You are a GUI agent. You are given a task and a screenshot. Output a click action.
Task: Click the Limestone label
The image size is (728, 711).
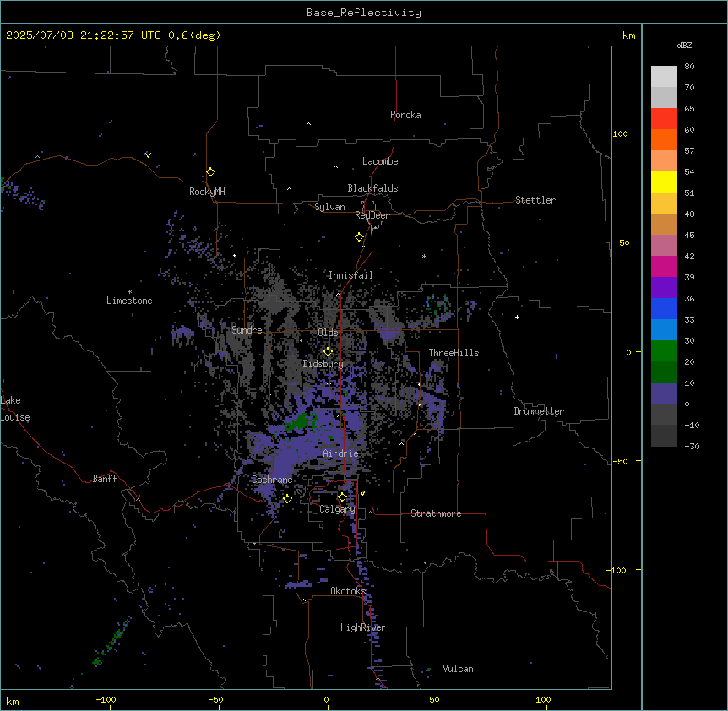pos(129,301)
